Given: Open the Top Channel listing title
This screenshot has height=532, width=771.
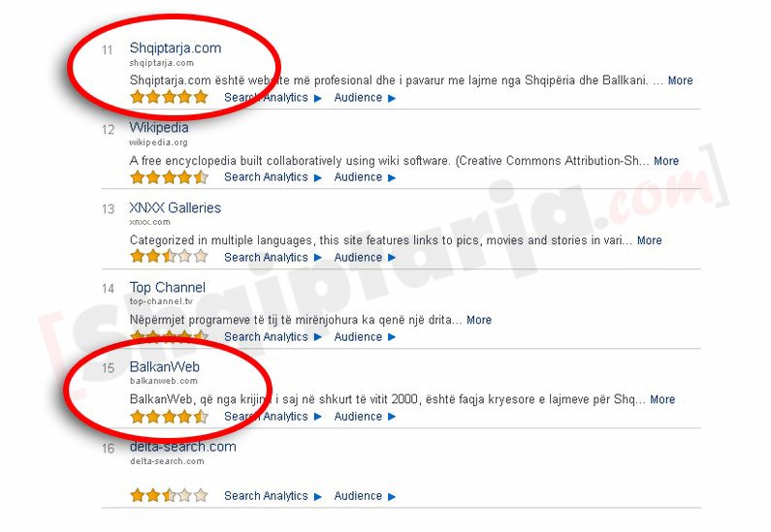Looking at the screenshot, I should pyautogui.click(x=167, y=288).
